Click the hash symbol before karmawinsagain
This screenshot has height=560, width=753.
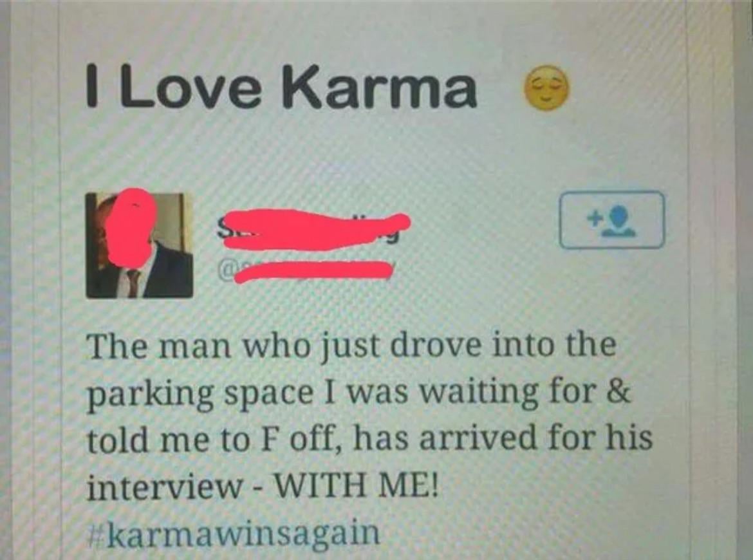(x=99, y=534)
